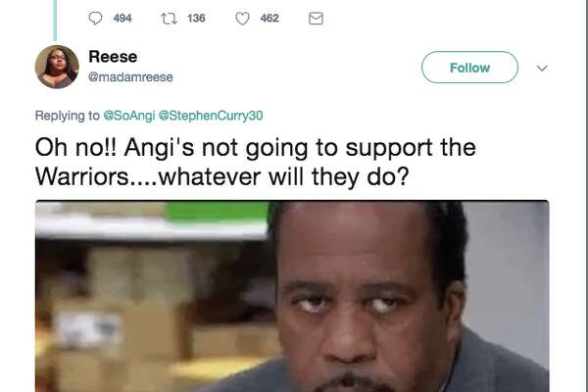Viewport: 588px width, 392px height.
Task: Click the Follow button
Action: (x=469, y=68)
